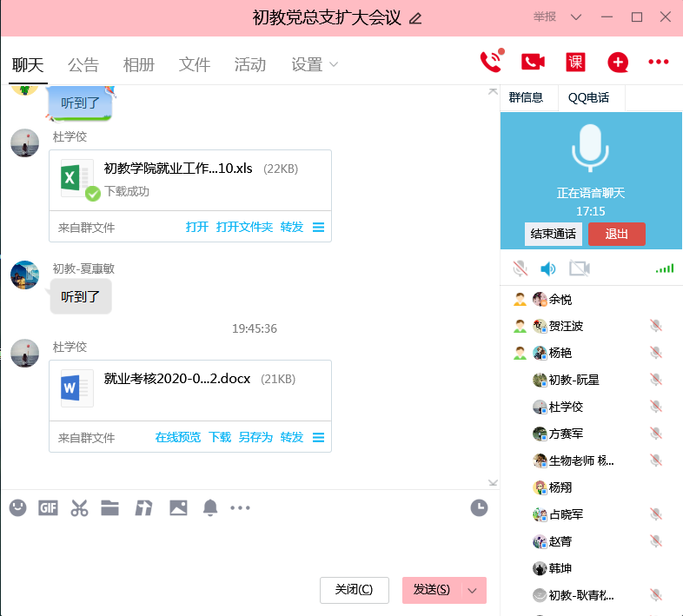Select the scissors screenshot tool
The height and width of the screenshot is (616, 683).
pyautogui.click(x=79, y=508)
